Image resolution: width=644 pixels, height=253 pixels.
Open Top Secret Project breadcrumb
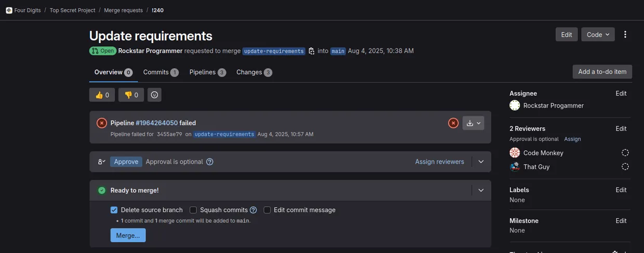click(x=73, y=10)
